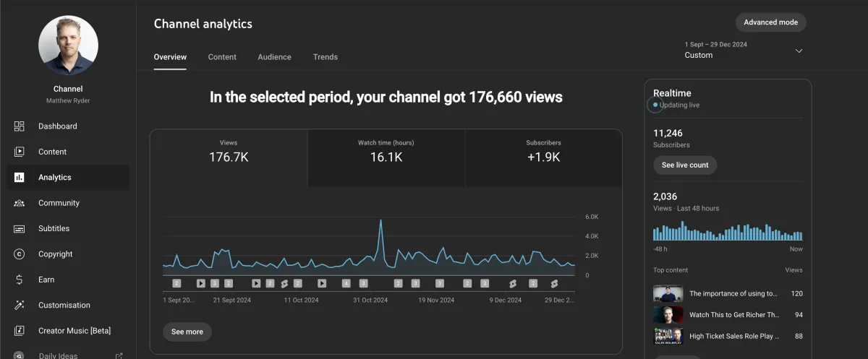Click the Earn dollar sign icon
Viewport: 868px width, 359px height.
[x=20, y=280]
